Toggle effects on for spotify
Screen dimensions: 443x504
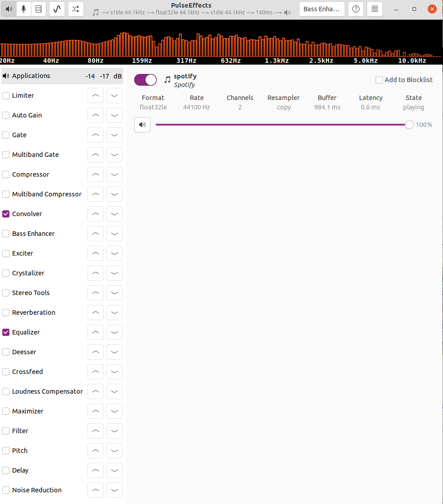point(145,79)
